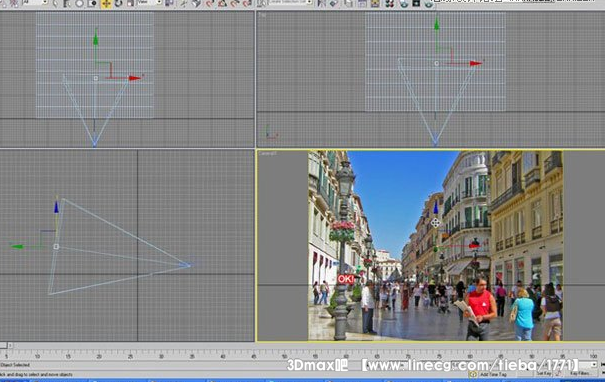Image resolution: width=608 pixels, height=382 pixels.
Task: Toggle Window/Crossing selection mode
Action: point(92,4)
